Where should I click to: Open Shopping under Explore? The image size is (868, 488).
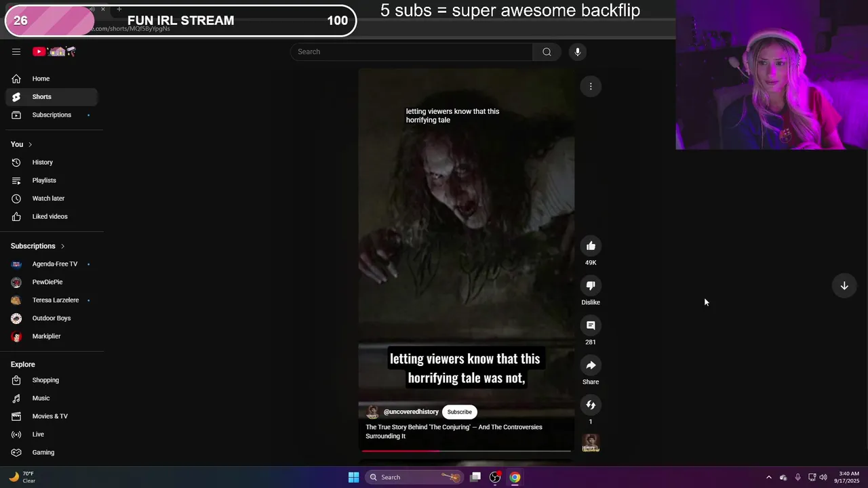point(52,380)
